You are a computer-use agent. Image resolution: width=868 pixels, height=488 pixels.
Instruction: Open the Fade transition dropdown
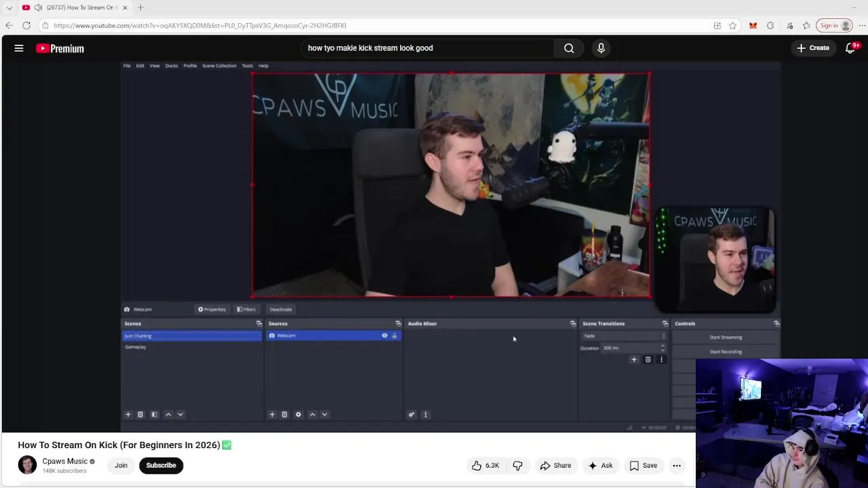coord(624,336)
